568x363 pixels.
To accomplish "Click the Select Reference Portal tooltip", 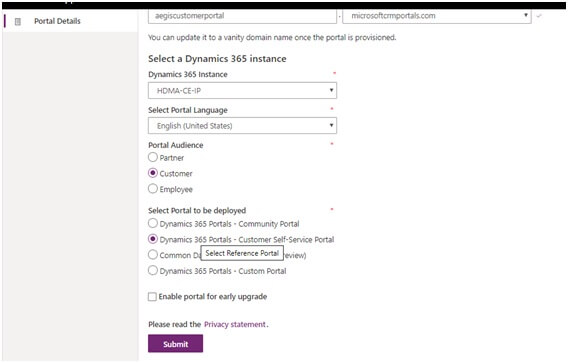I will [x=242, y=253].
